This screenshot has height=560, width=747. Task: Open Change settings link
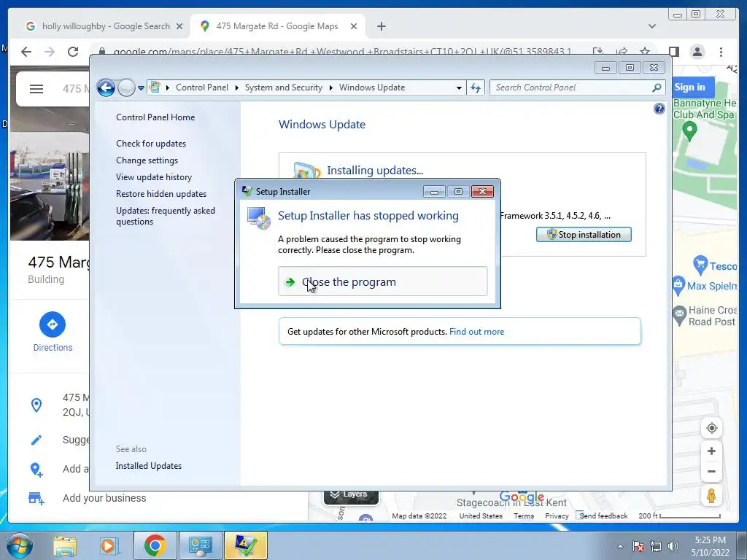[x=147, y=160]
